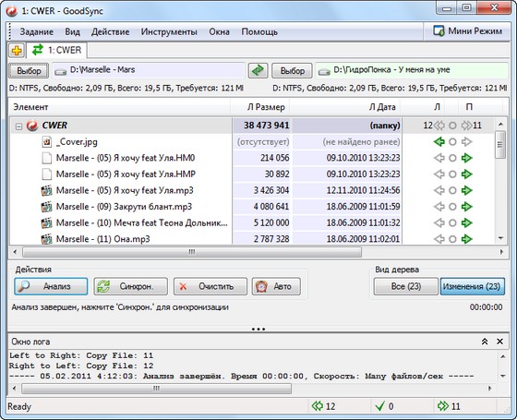Click the Синхрон. button
Viewport: 517px width, 420px height.
pos(130,286)
